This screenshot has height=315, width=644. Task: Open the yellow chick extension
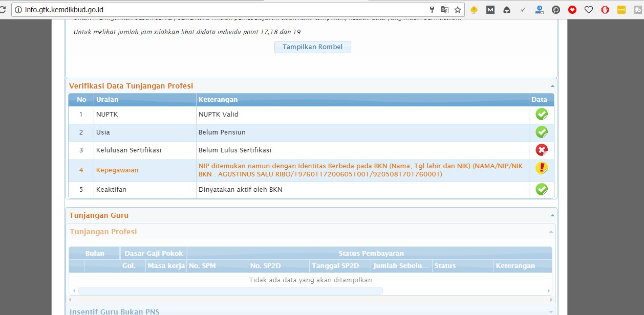tap(474, 9)
